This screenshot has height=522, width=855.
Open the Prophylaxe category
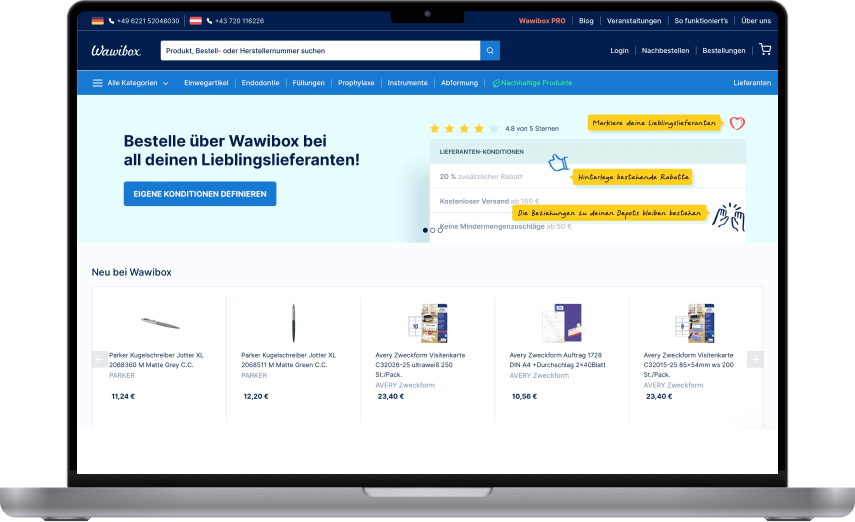(356, 83)
